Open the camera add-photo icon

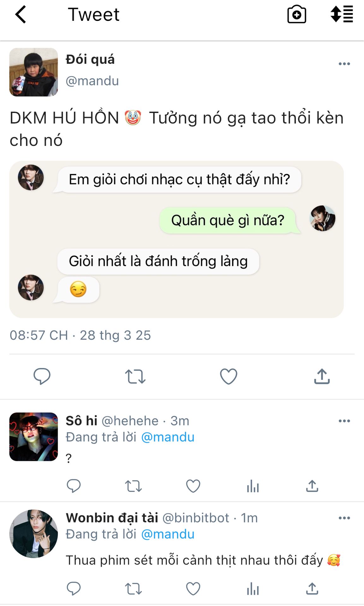[x=296, y=15]
